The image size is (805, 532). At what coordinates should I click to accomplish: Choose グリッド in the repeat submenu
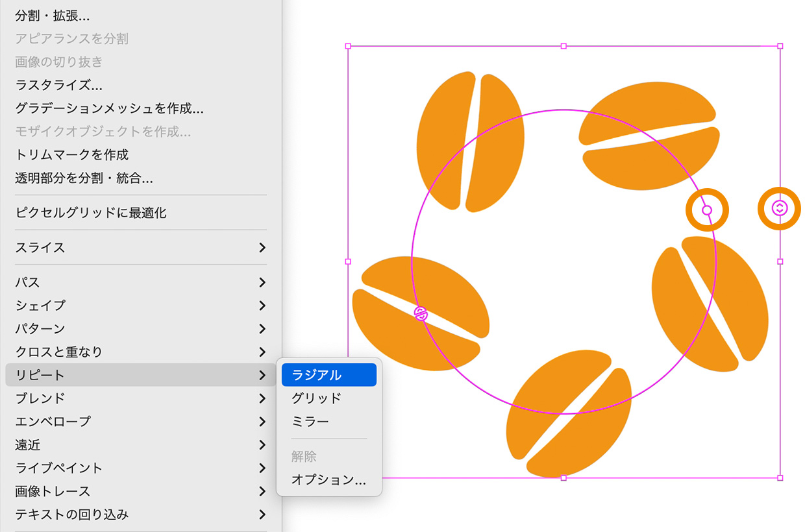click(317, 398)
